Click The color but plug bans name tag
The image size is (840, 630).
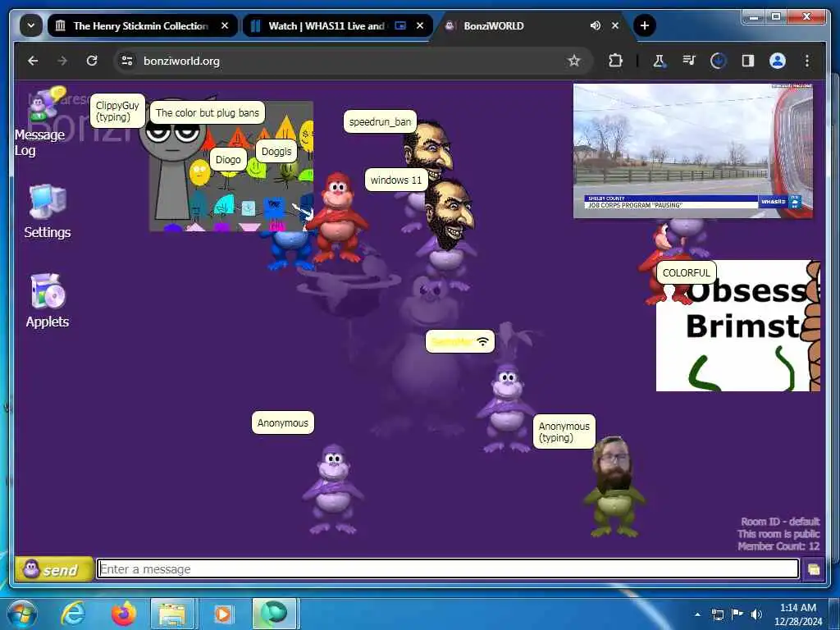pyautogui.click(x=207, y=112)
